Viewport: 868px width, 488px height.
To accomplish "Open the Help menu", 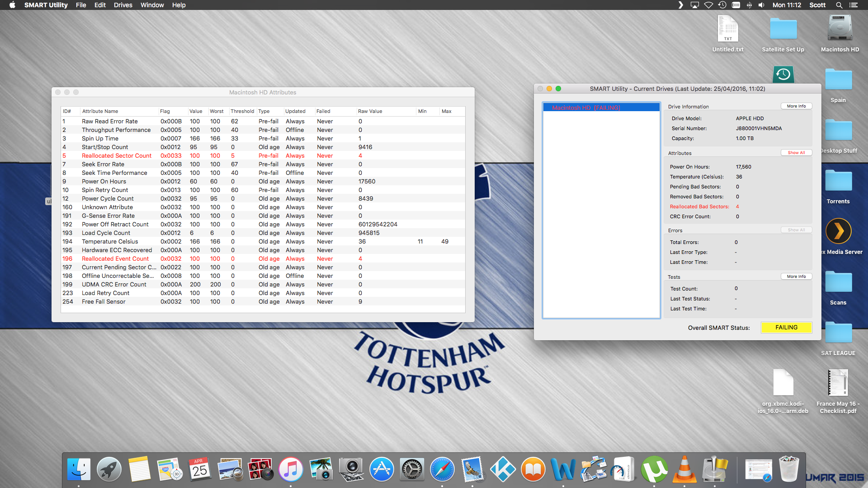I will [179, 5].
